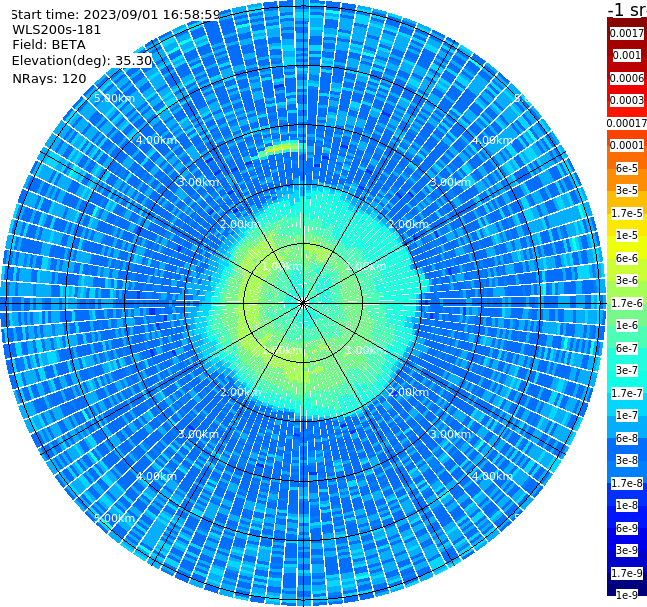This screenshot has height=607, width=647.
Task: Select the 0.0006 colorbar label
Action: 627,78
